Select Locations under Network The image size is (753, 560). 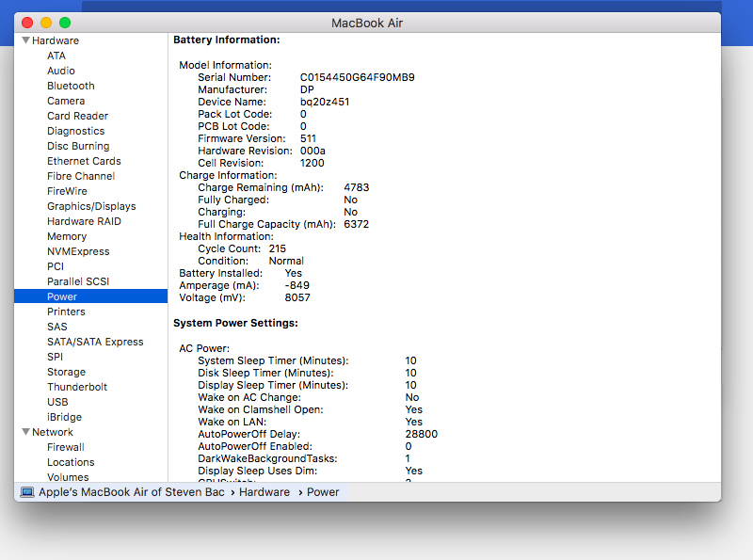click(71, 462)
